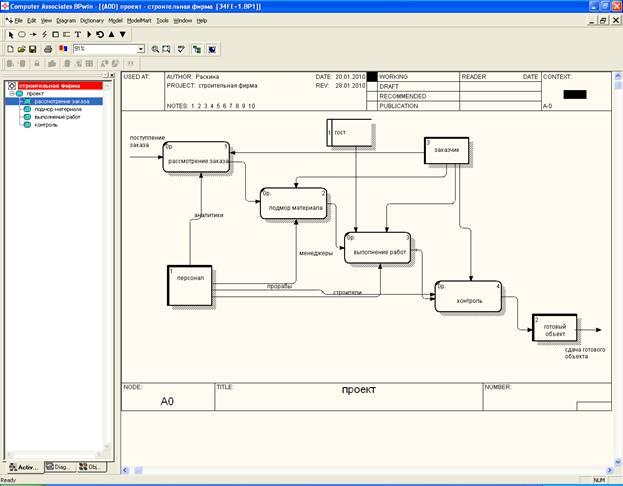This screenshot has width=623, height=486.
Task: Click the Save diskette icon
Action: [33, 48]
